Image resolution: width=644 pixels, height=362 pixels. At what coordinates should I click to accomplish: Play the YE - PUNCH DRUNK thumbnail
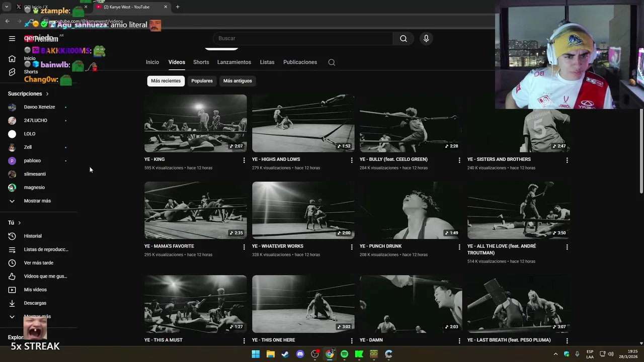(411, 210)
